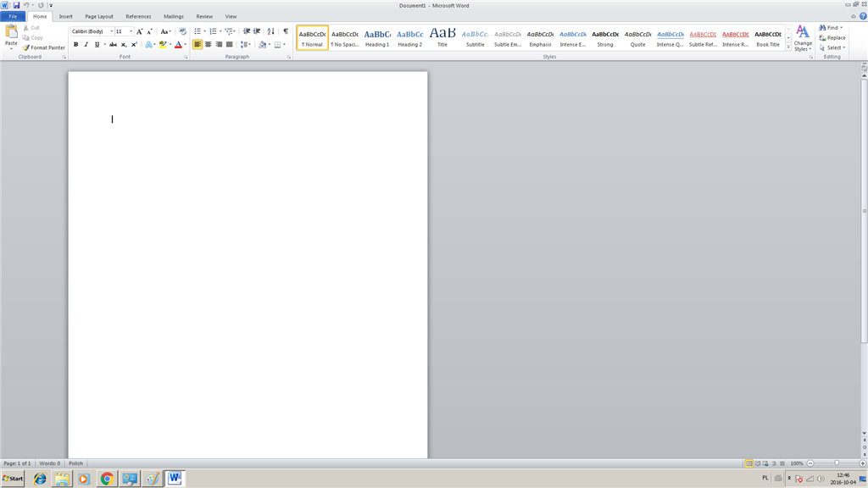868x488 pixels.
Task: Open Internet Explorer from taskbar
Action: click(x=40, y=479)
